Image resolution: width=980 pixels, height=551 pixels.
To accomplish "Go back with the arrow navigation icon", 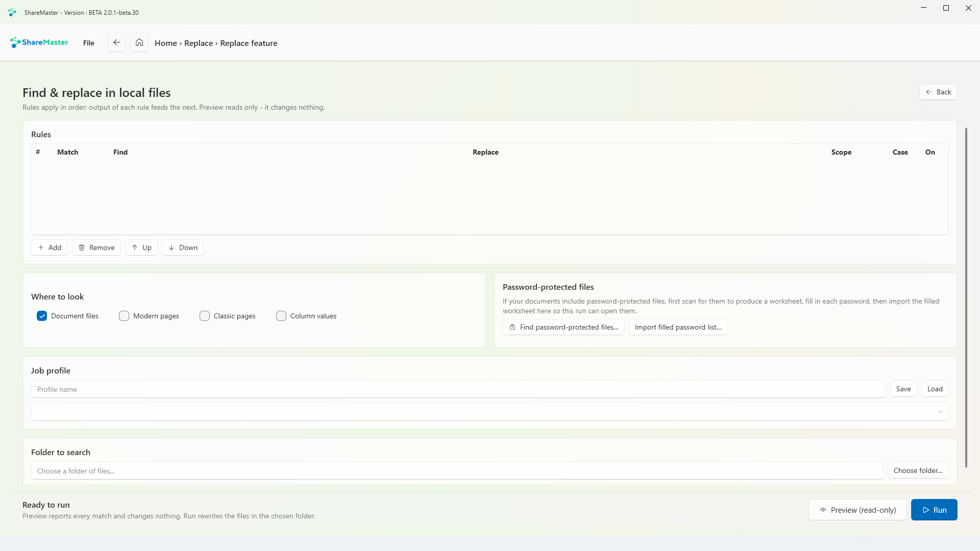I will pyautogui.click(x=117, y=42).
